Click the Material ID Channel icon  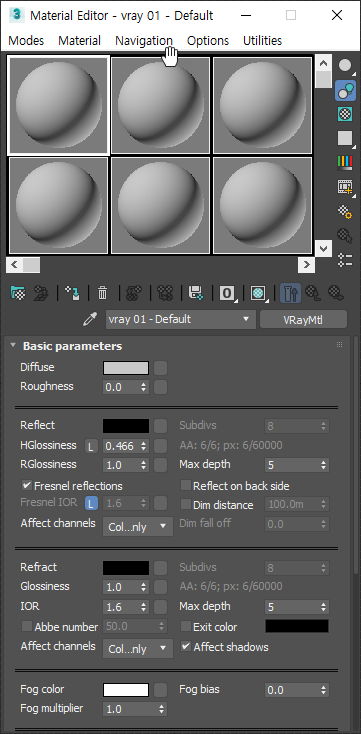228,294
